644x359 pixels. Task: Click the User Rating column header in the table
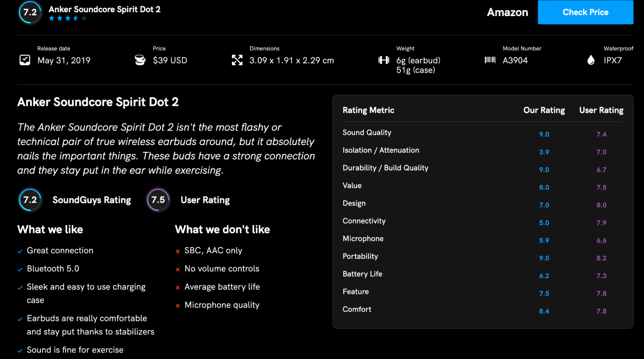click(x=601, y=110)
